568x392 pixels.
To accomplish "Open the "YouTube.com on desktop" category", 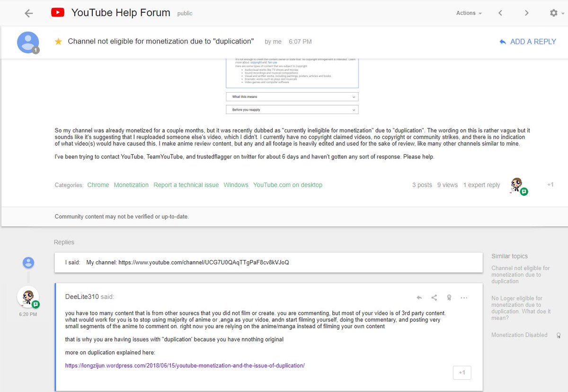I will pos(288,185).
